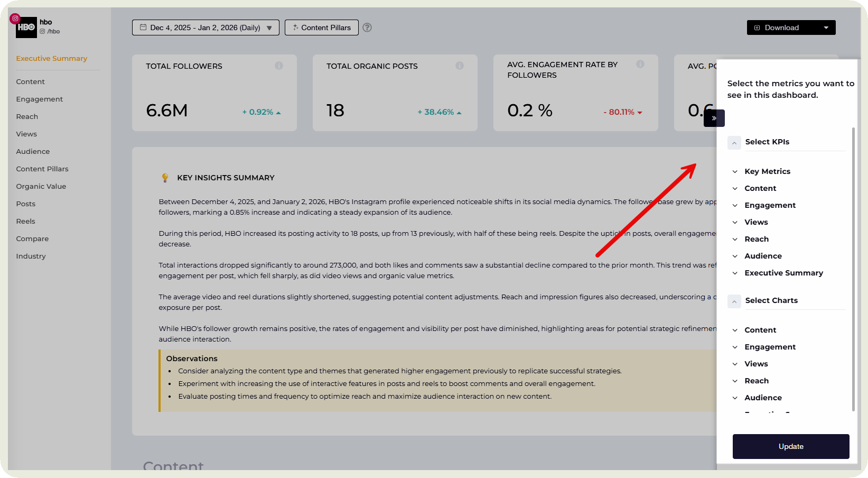Collapse the Select Charts section
The width and height of the screenshot is (868, 478).
734,301
